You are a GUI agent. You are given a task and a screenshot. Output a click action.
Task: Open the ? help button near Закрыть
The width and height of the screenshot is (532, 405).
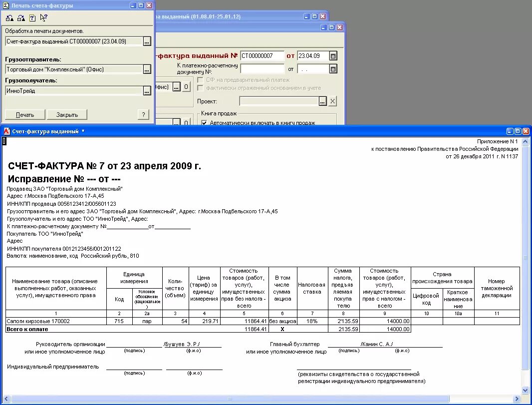144,115
